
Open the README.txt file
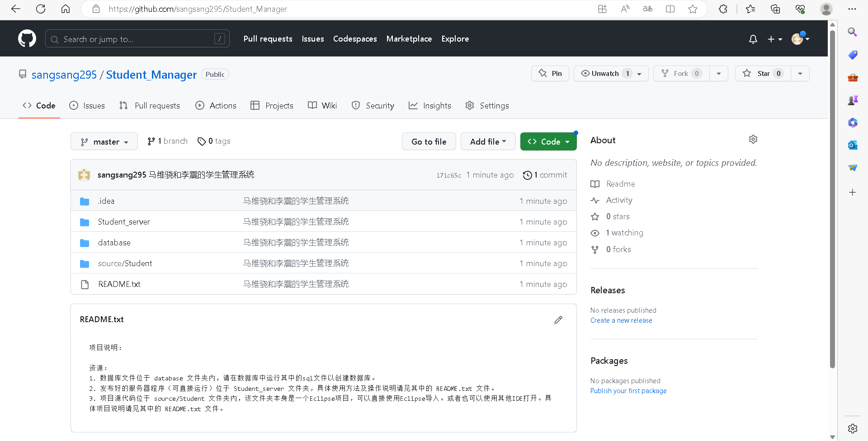(119, 284)
